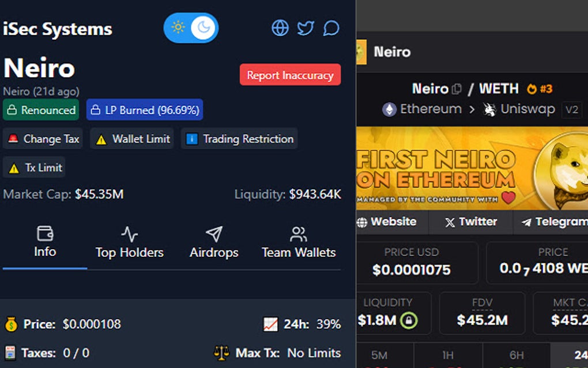Click the lock icon on Renounced badge
Screen dimensions: 588x368
12,110
